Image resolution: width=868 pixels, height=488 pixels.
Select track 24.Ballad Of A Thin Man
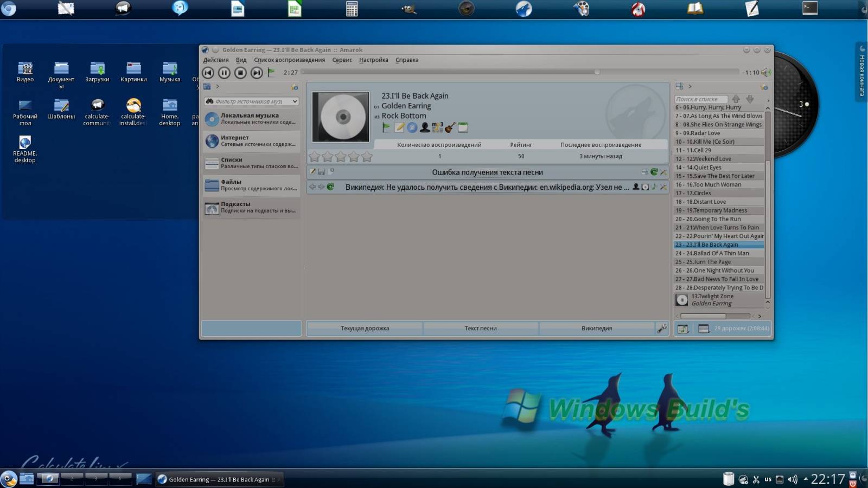click(x=719, y=253)
